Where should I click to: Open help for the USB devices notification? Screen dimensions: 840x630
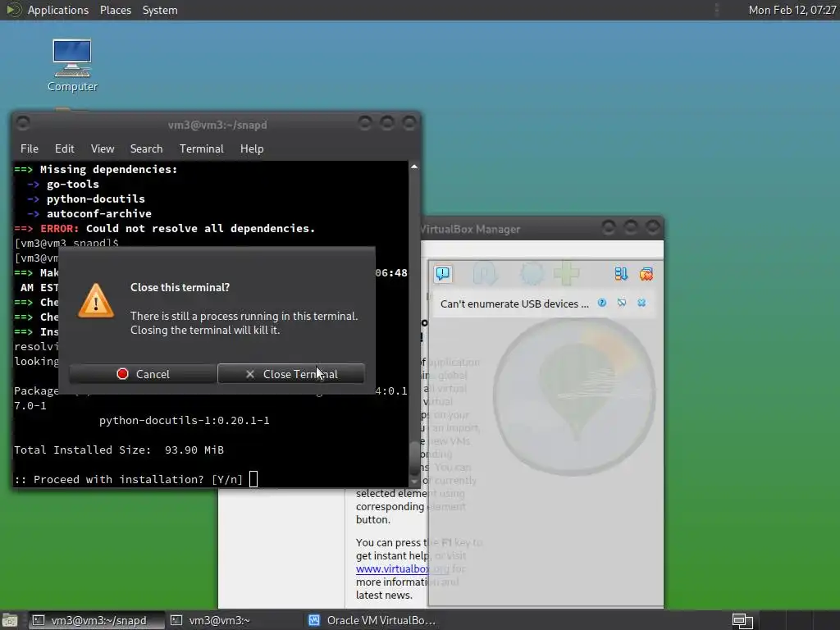click(x=602, y=304)
